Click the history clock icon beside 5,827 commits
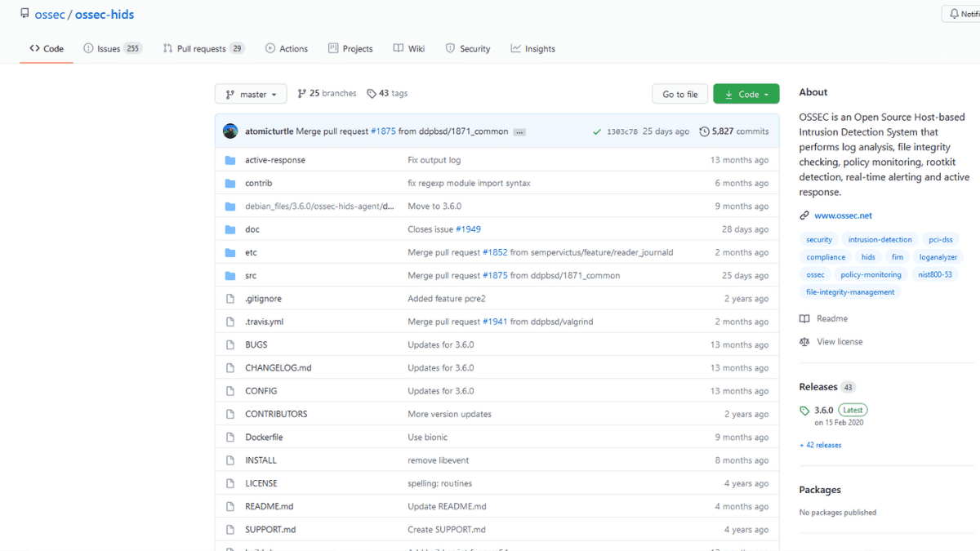Screen dimensions: 980x551 point(704,131)
